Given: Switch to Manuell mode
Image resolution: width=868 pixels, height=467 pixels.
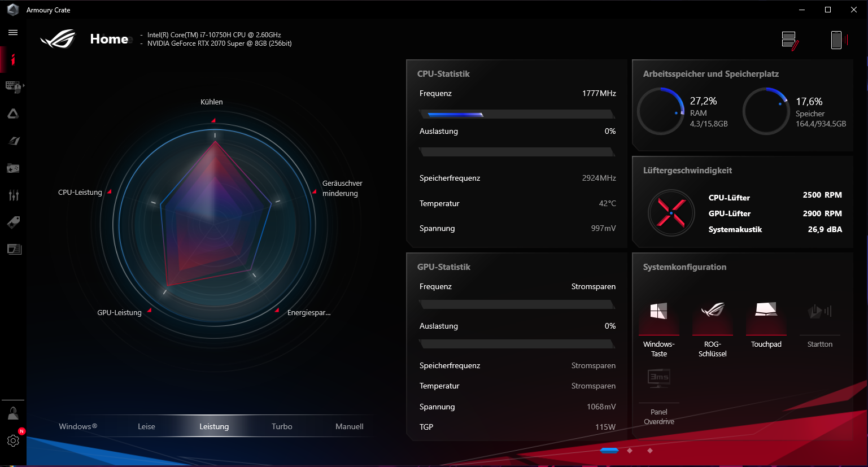Looking at the screenshot, I should [350, 426].
